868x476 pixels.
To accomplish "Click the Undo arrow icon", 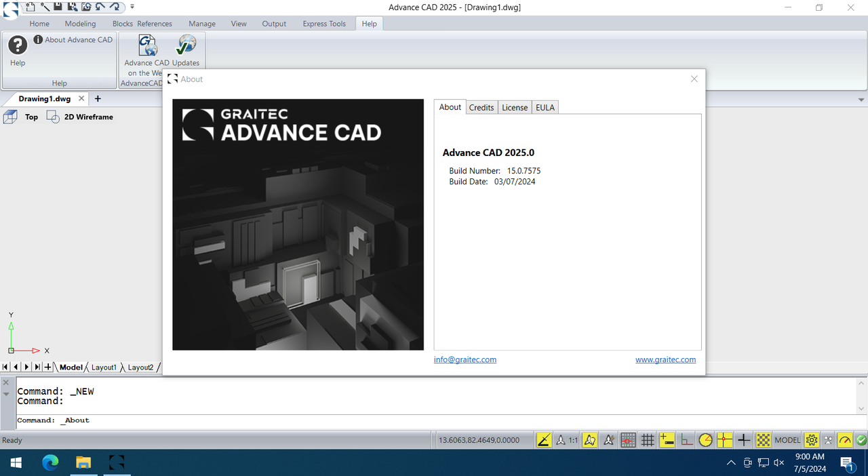I will [x=100, y=7].
